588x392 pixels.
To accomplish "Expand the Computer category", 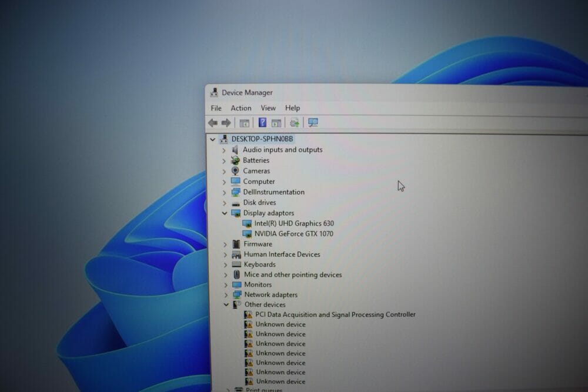I will tap(224, 182).
